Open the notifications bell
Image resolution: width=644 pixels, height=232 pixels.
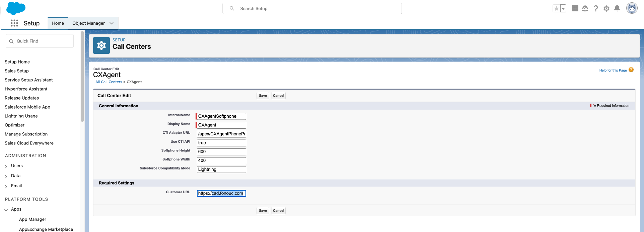coord(617,8)
